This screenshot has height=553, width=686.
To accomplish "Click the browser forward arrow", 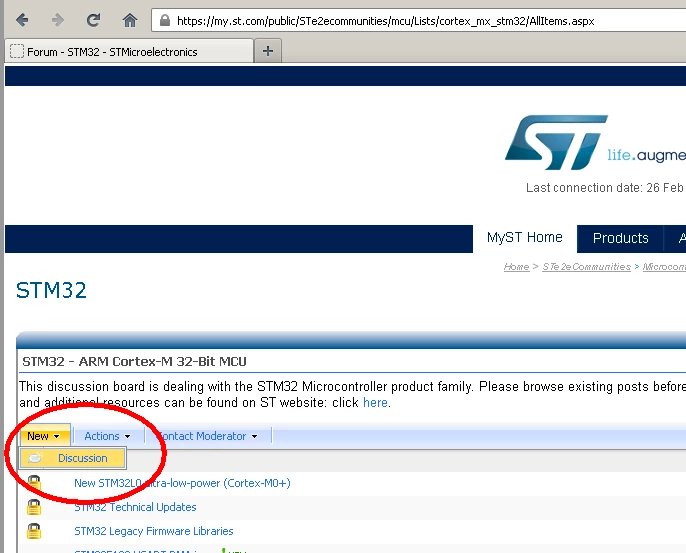I will 58,20.
